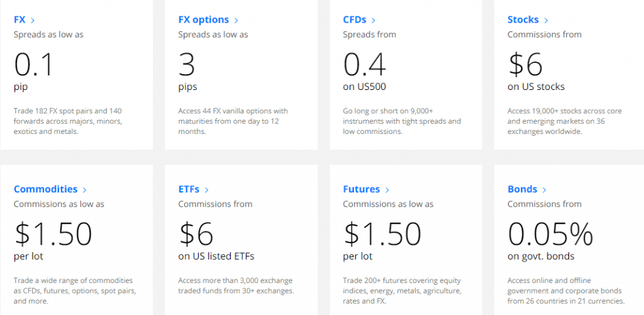Open the FX options heading link
The image size is (644, 315).
[x=203, y=19]
